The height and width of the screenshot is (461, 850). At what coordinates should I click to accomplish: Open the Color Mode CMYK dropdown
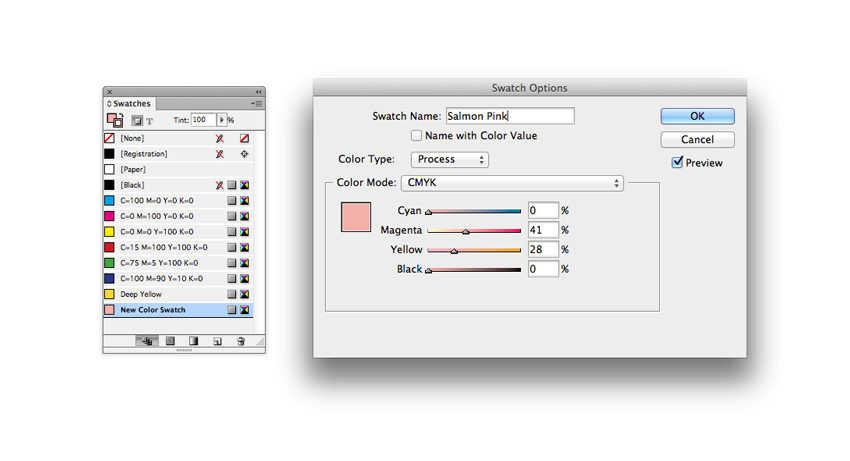pos(512,183)
